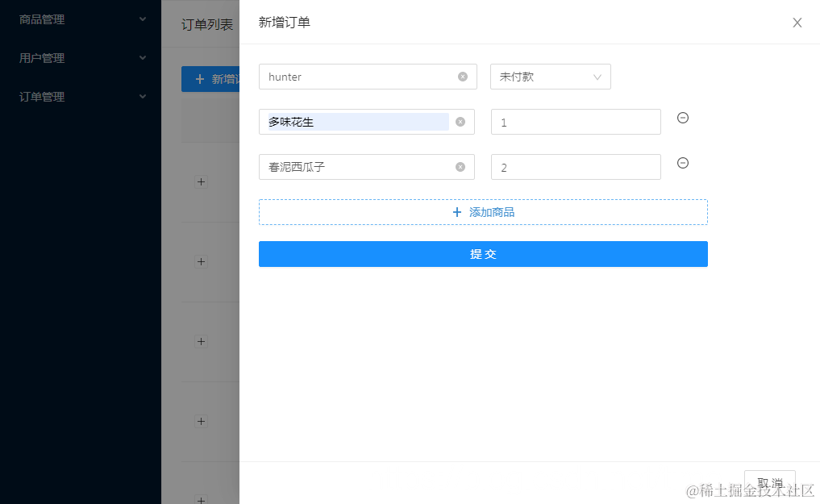Remove the 春泥西瓜子 product row
Screen dimensions: 820x504
pos(682,163)
